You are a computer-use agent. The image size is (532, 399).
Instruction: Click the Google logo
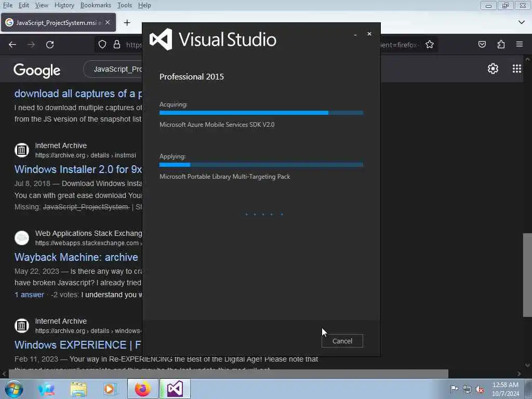tap(37, 70)
